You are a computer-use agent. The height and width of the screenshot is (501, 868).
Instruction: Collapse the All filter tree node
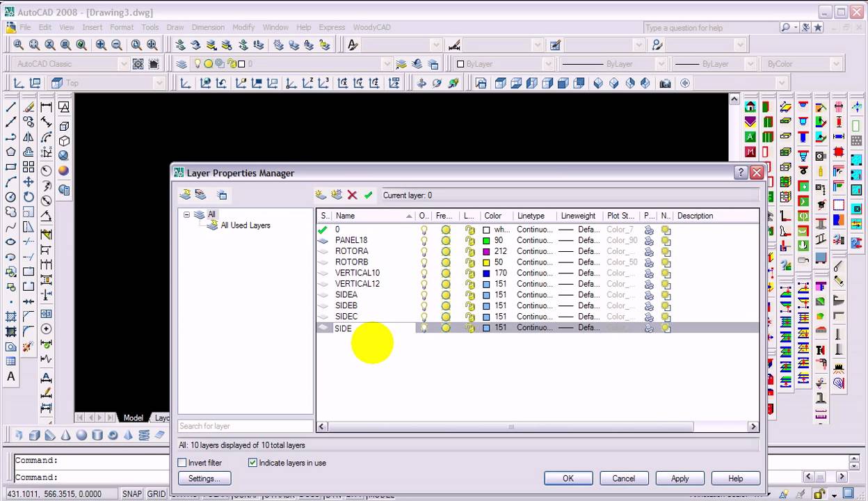click(186, 214)
